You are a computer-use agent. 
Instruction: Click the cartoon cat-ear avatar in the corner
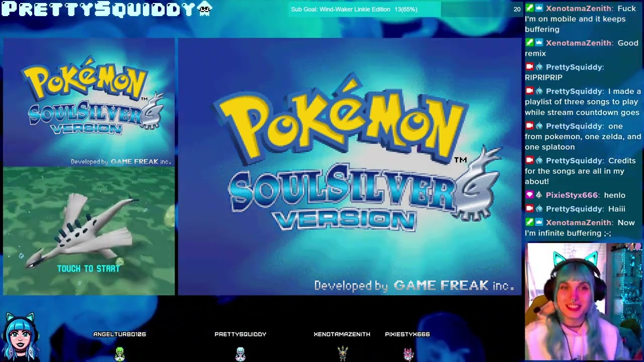(21, 336)
